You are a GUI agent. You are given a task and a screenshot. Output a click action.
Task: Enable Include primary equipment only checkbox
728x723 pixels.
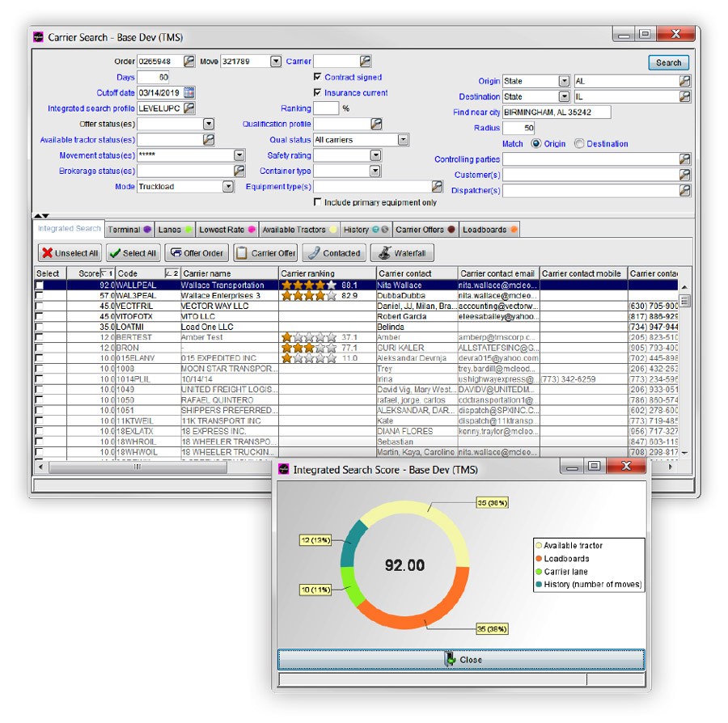tap(318, 202)
